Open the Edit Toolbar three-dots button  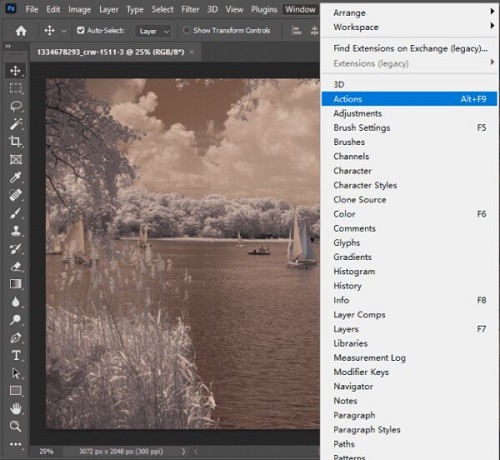coord(16,444)
